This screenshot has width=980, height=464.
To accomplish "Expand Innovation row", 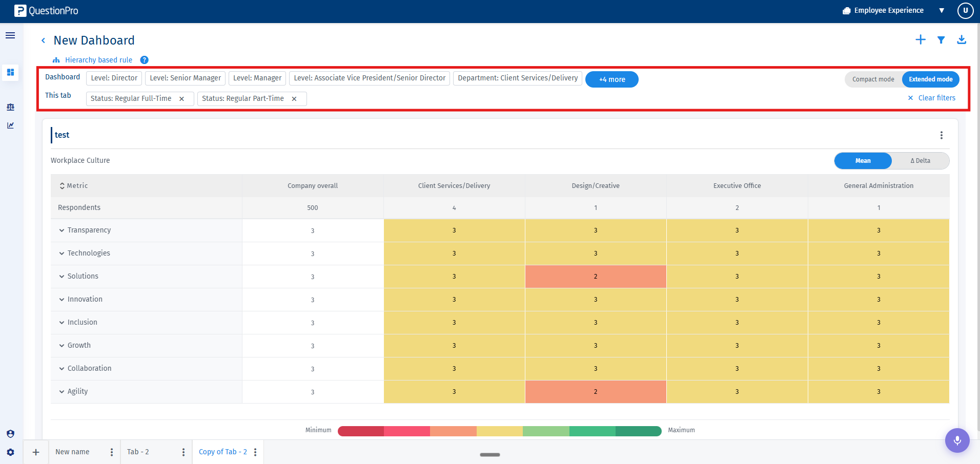I will tap(62, 300).
